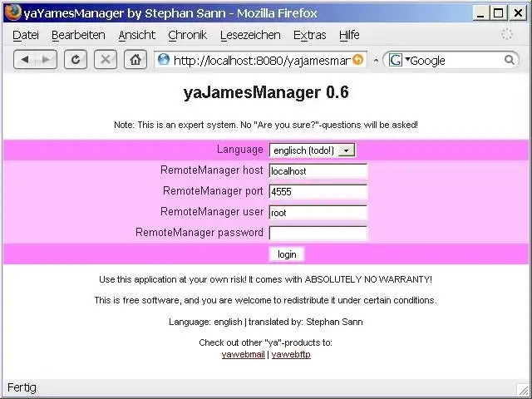Stop loading with the X toolbar icon
Viewport: 532px width, 399px height.
(106, 60)
